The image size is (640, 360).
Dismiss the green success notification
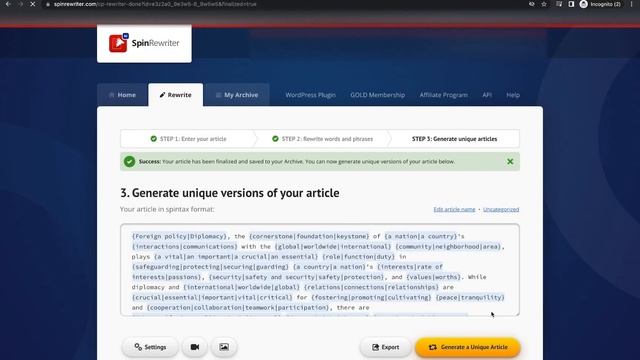[x=510, y=162]
